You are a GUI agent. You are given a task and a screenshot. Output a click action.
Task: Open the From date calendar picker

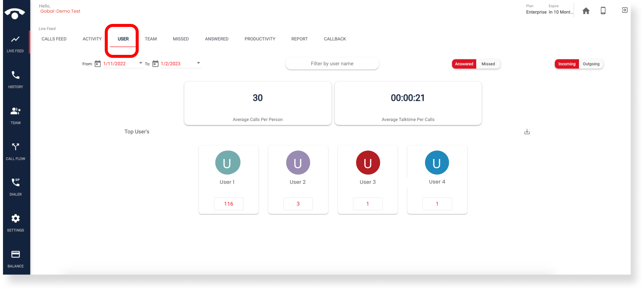98,64
